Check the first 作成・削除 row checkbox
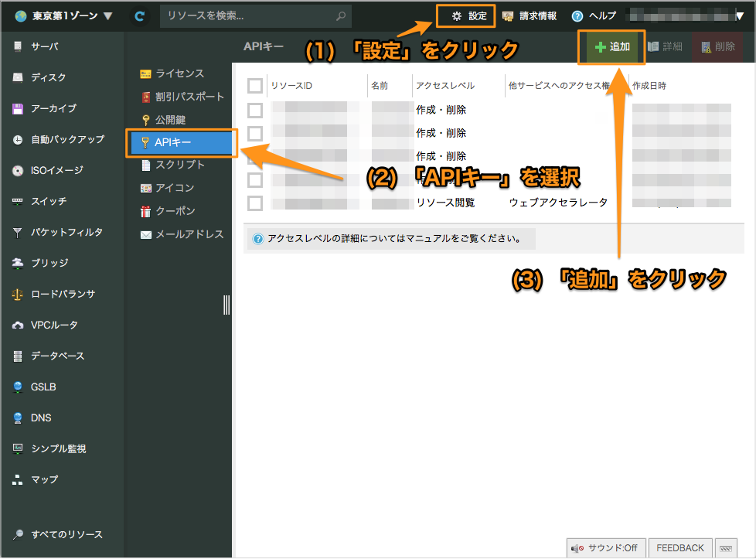756x559 pixels. 255,111
